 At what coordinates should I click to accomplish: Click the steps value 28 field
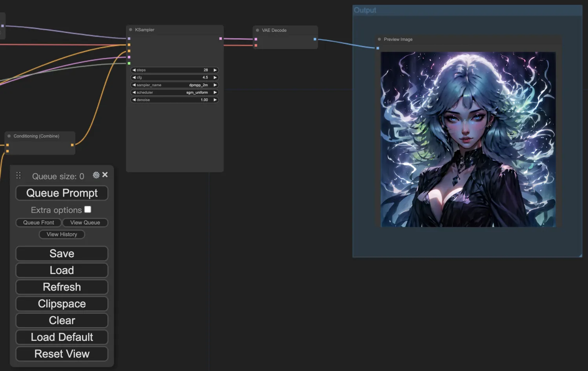coord(174,70)
